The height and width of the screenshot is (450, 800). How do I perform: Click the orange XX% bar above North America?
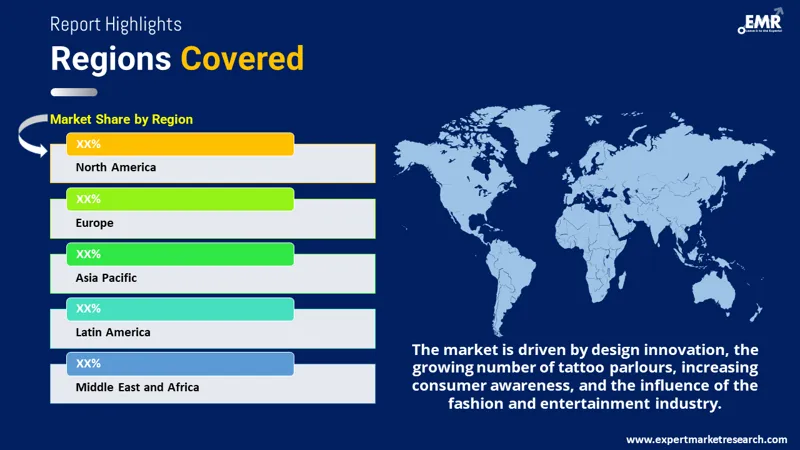(x=180, y=144)
